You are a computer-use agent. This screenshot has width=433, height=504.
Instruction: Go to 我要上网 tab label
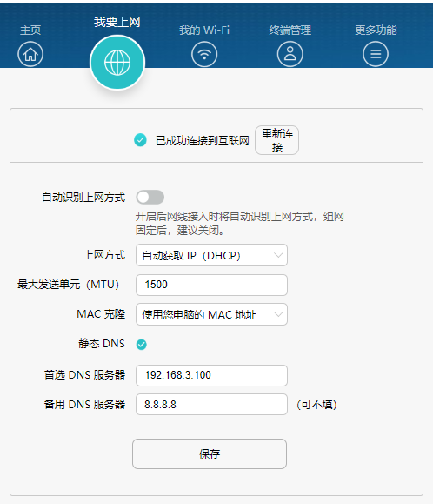point(117,22)
